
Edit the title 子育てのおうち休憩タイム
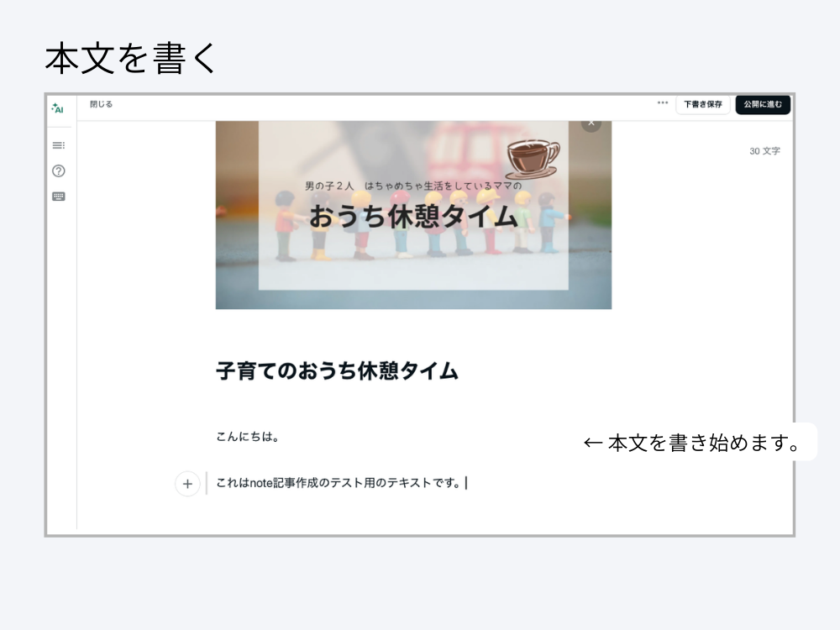point(336,371)
